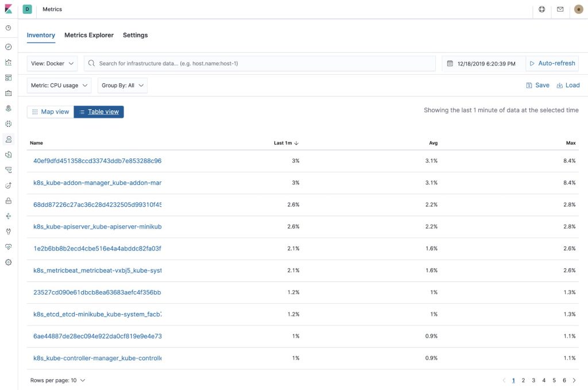Open Machine Learning icon in sidebar
The height and width of the screenshot is (390, 588).
pos(8,123)
